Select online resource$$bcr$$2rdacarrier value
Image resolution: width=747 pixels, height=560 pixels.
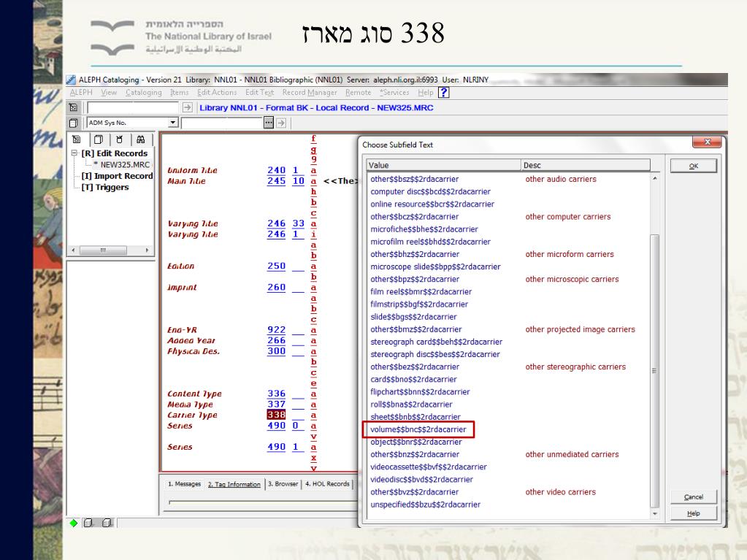tap(432, 204)
